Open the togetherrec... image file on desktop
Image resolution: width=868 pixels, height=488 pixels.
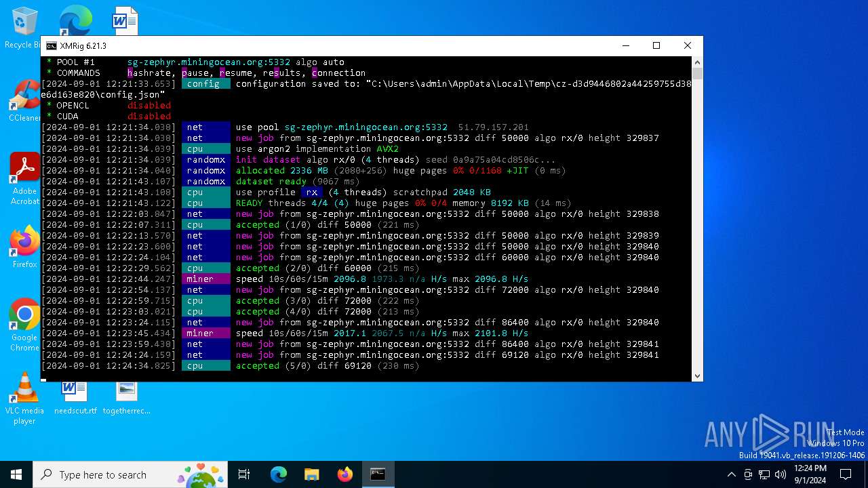(x=127, y=399)
